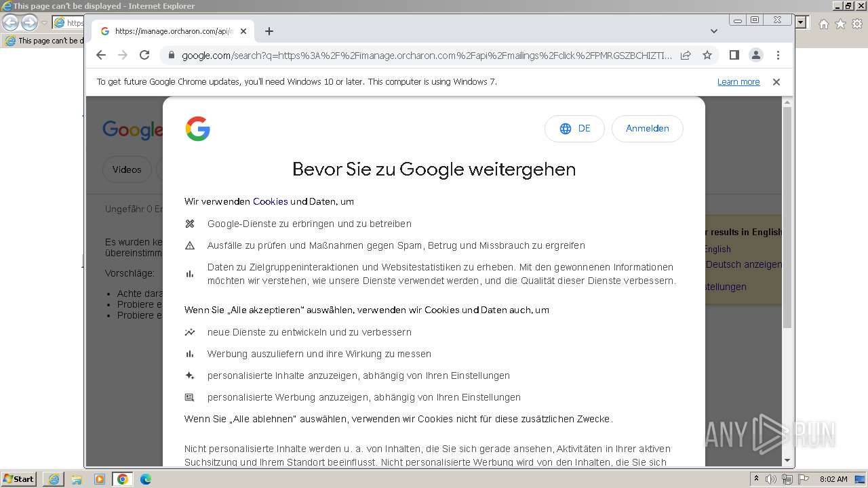Open Chrome three-dot menu
This screenshot has width=868, height=488.
tap(778, 56)
